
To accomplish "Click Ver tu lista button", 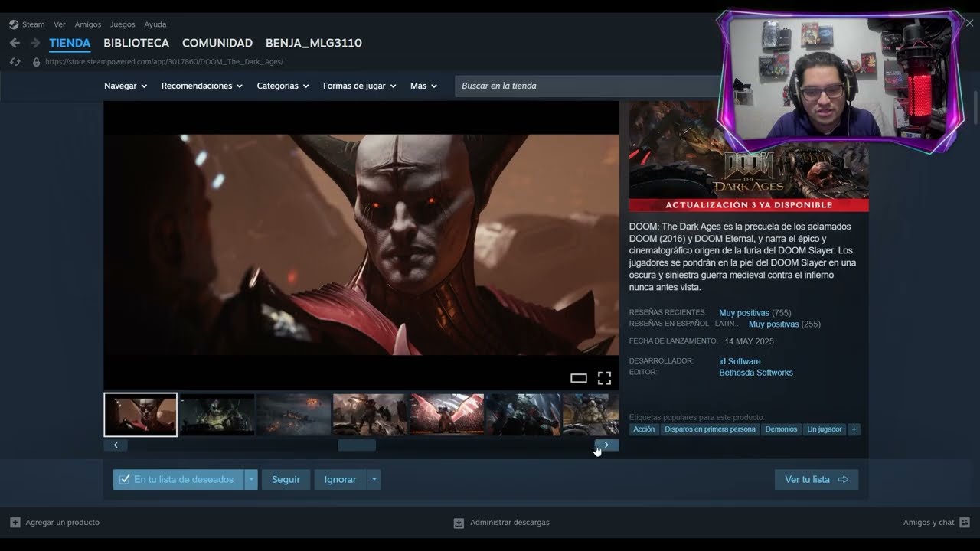I will (x=816, y=480).
